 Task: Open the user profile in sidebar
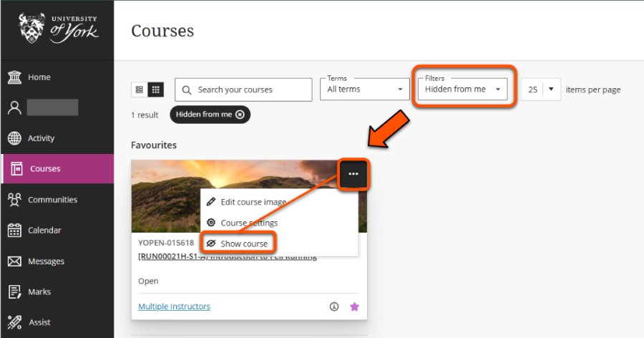(x=43, y=107)
